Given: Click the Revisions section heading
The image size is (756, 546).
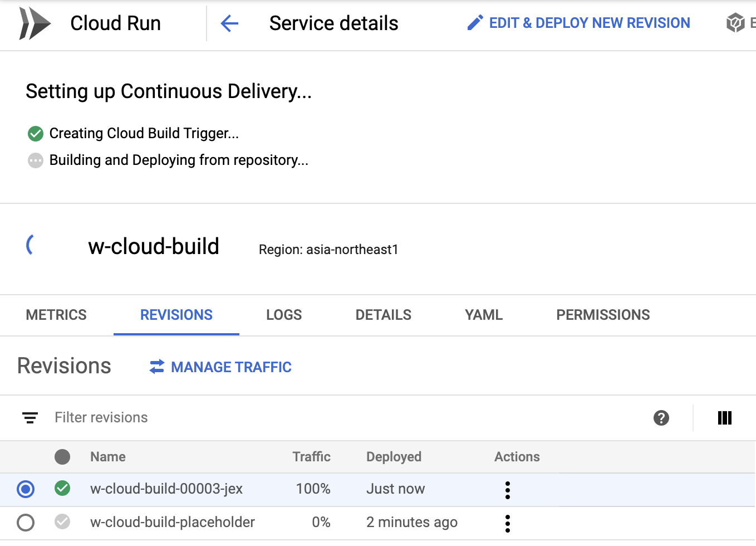Looking at the screenshot, I should click(65, 366).
